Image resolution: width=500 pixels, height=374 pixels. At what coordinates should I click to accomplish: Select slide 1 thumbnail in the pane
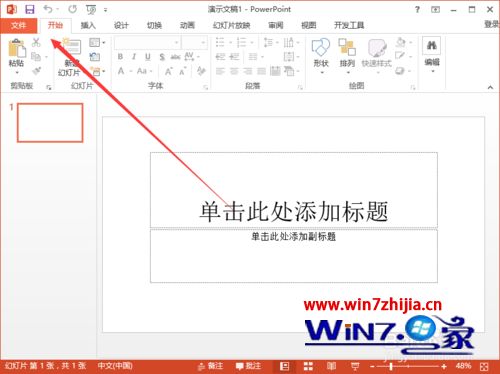(x=50, y=123)
